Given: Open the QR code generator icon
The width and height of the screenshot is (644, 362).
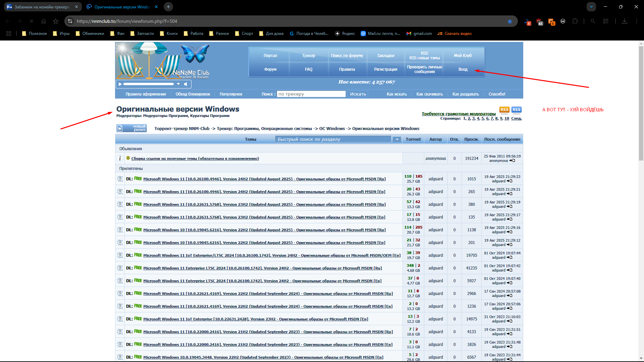Looking at the screenshot, I should (x=606, y=21).
